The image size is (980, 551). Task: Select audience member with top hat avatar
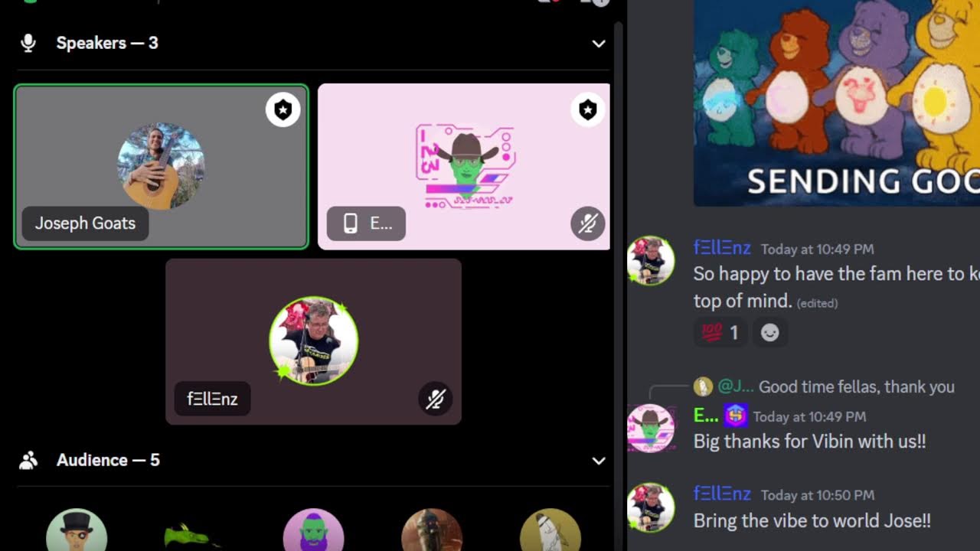click(77, 530)
